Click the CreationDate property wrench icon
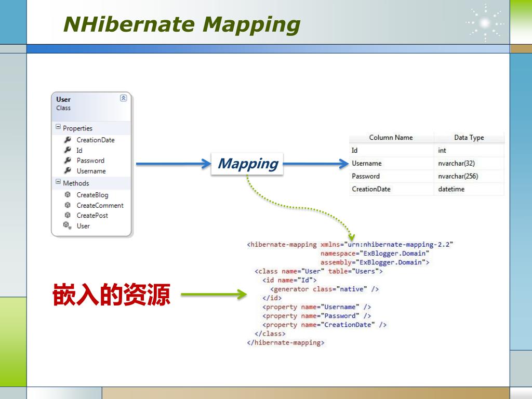Image resolution: width=532 pixels, height=399 pixels. [68, 139]
